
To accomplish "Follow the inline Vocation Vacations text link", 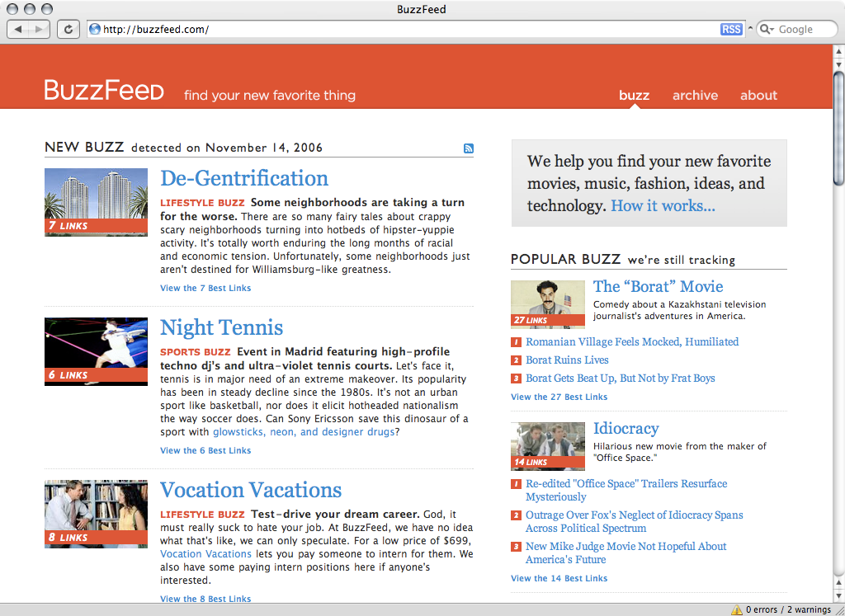I will tap(205, 554).
